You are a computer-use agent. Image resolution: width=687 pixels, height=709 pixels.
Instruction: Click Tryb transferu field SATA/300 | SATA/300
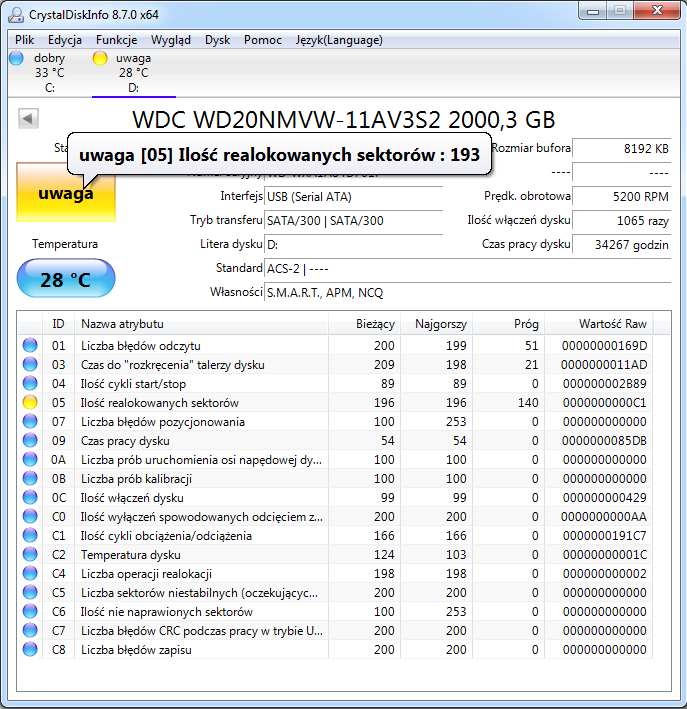(x=353, y=221)
